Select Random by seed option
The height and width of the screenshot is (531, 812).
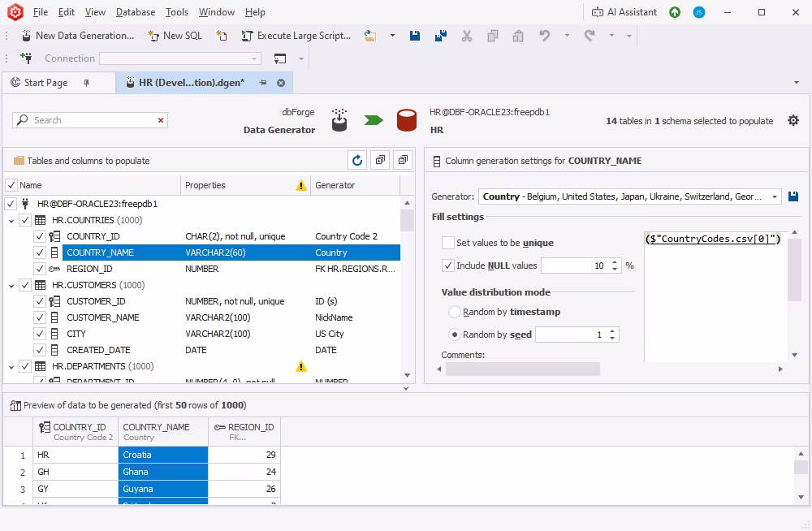[x=454, y=335]
